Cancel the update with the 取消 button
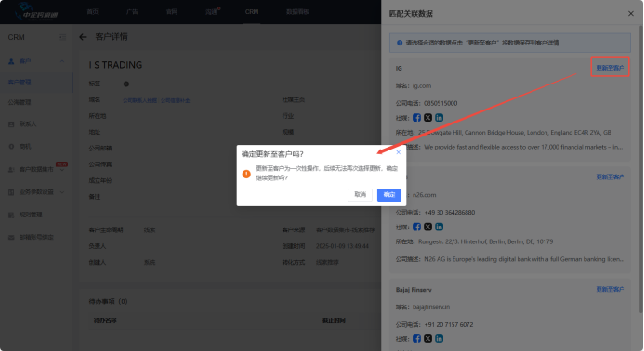 (x=360, y=195)
